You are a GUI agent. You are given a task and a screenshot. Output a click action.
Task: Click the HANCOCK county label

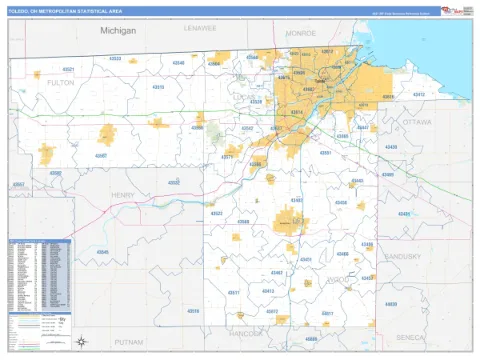(x=246, y=333)
